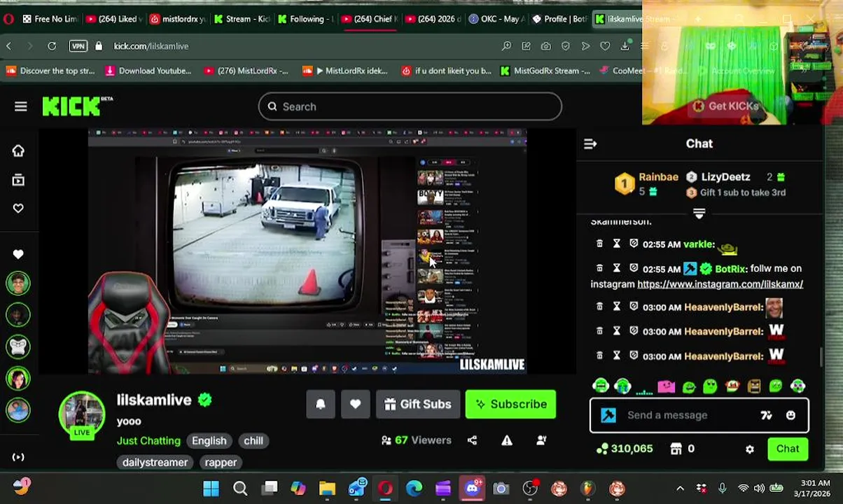Focus the Kick Search box

[x=410, y=106]
